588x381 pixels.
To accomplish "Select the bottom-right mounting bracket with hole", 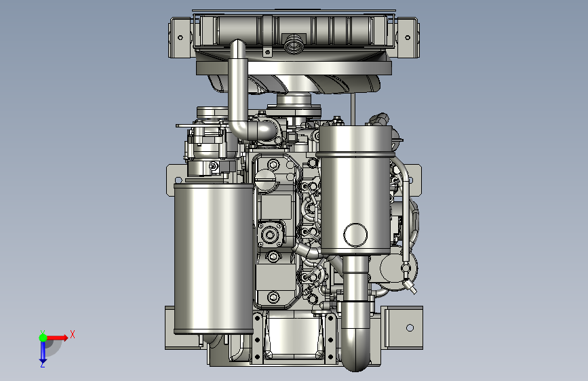I will (x=402, y=327).
